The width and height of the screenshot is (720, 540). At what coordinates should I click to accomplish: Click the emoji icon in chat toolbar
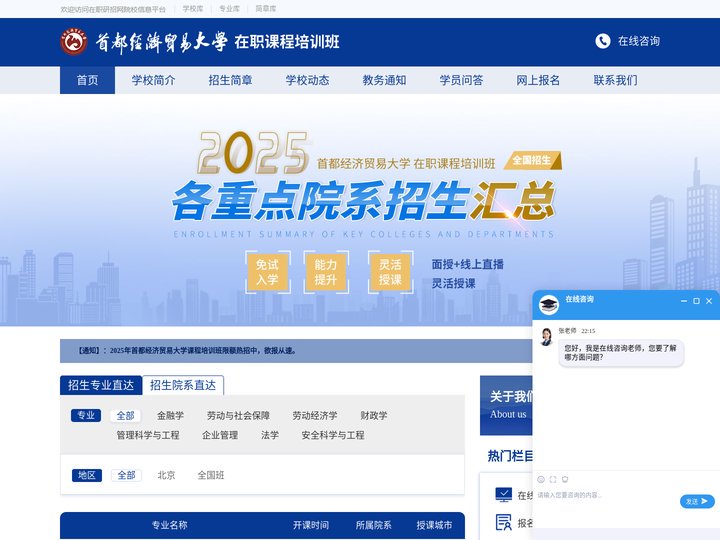pos(541,479)
